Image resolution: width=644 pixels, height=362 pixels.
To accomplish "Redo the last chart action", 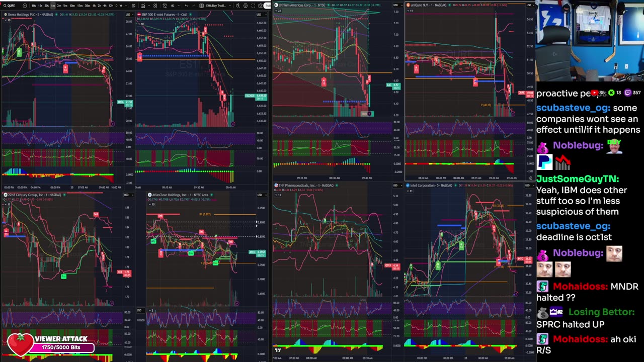I will [x=194, y=6].
